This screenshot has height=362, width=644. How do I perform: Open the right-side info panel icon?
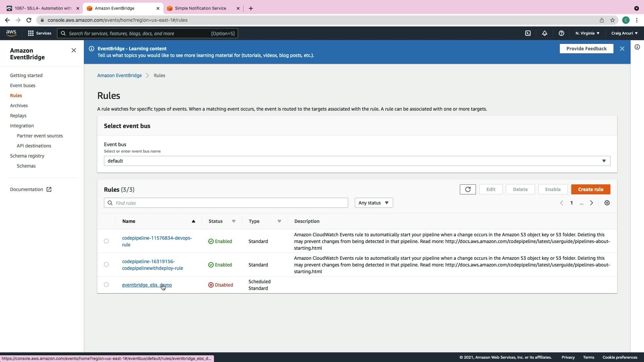click(x=637, y=47)
